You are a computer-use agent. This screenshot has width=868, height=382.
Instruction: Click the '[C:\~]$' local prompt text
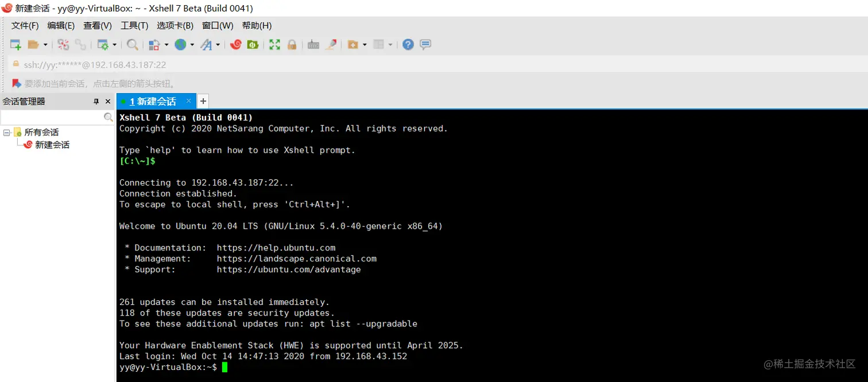click(x=137, y=161)
